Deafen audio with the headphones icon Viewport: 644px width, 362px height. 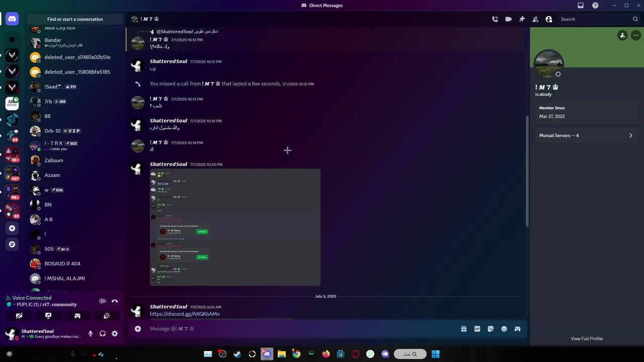point(103,333)
